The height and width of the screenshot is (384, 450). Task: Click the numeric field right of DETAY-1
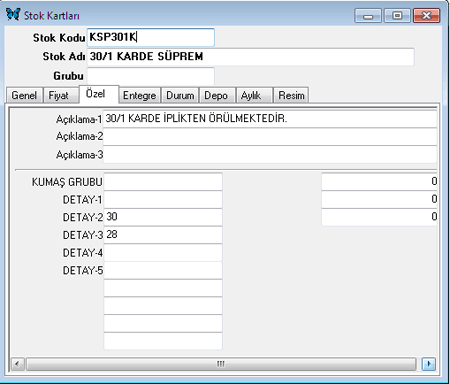(379, 199)
